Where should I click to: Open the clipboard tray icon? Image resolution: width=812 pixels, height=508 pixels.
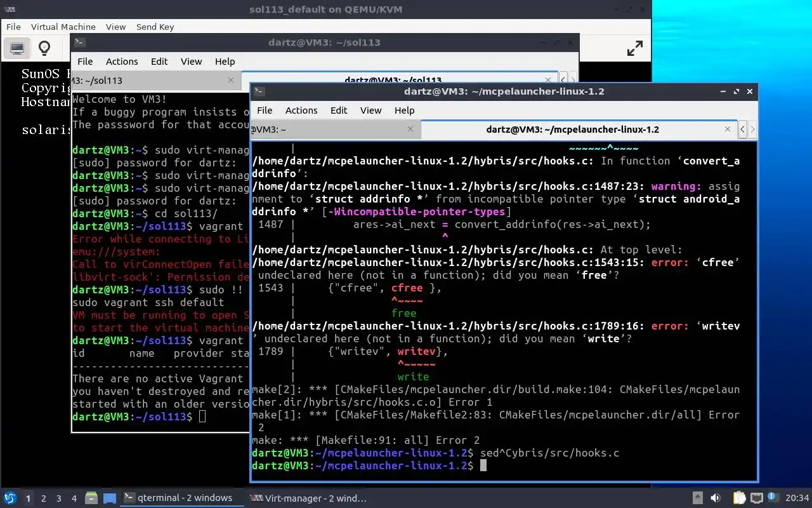point(739,498)
